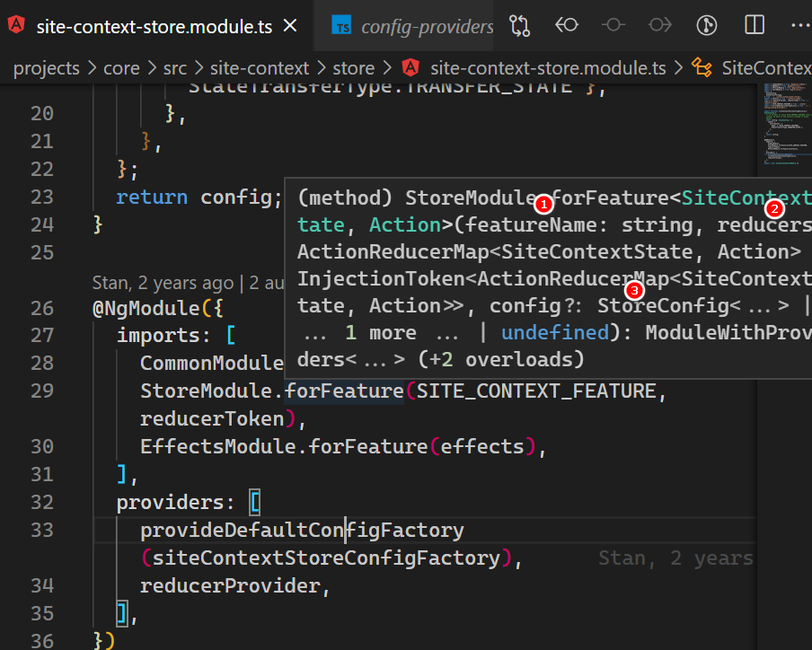Click '(+2 overloads)' text in hover tooltip
This screenshot has width=812, height=650.
501,359
